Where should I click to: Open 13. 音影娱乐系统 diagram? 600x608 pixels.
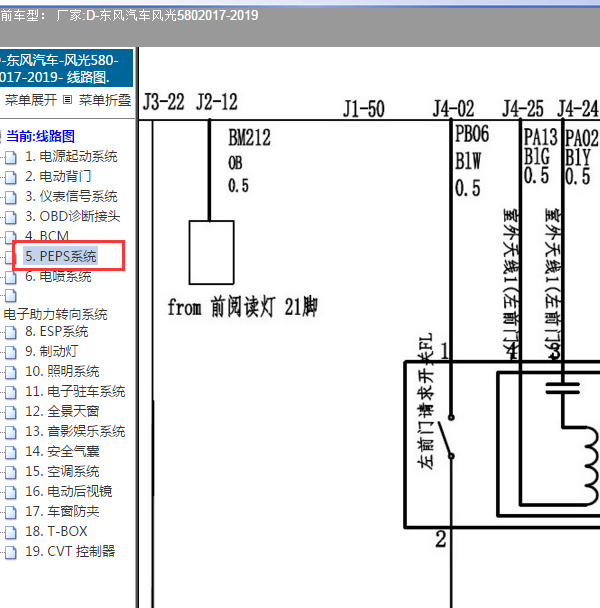click(75, 431)
